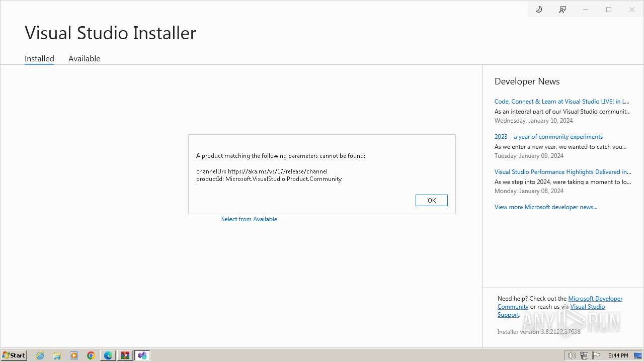Viewport: 644px width, 362px height.
Task: Click the show desktop button
Action: click(x=638, y=355)
